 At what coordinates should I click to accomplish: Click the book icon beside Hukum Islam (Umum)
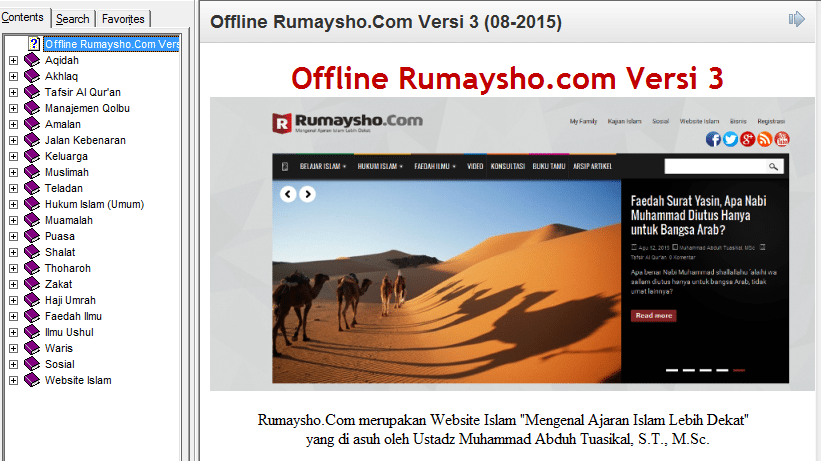point(32,204)
